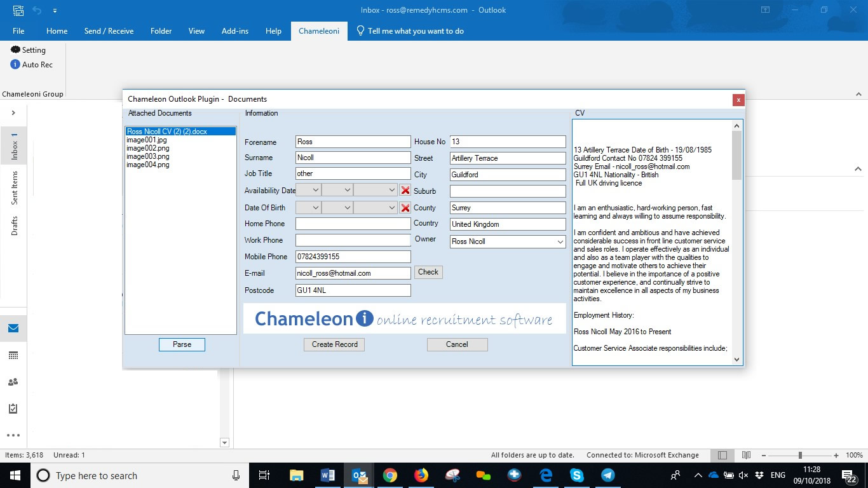Open Telegram from taskbar

[x=608, y=475]
